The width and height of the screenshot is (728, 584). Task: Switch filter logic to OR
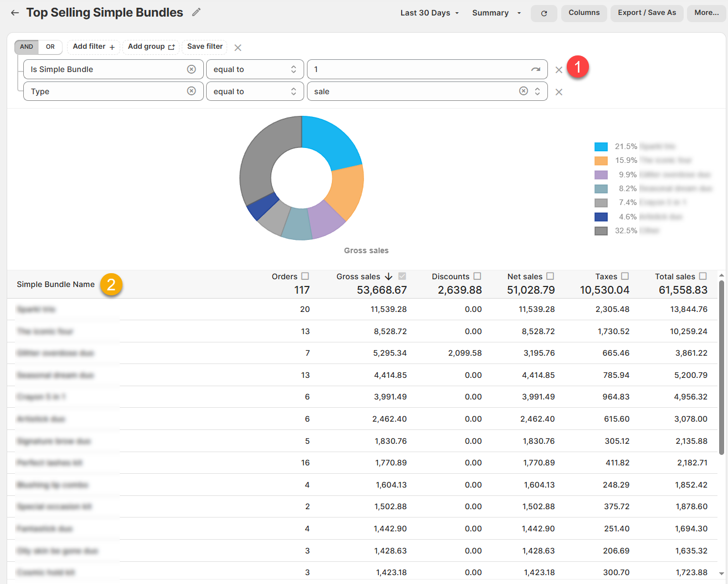click(50, 47)
